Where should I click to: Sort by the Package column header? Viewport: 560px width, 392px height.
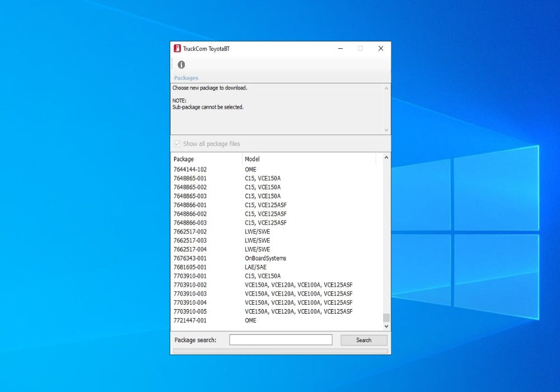[x=206, y=159]
